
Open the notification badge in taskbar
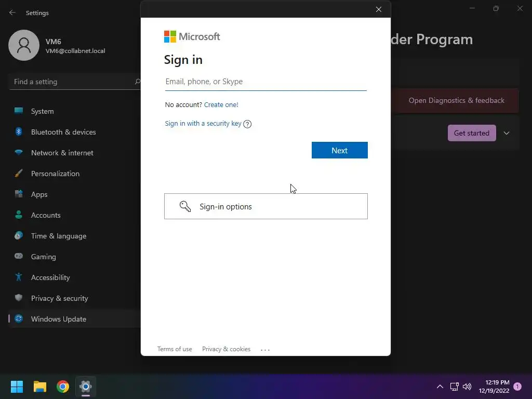click(517, 387)
